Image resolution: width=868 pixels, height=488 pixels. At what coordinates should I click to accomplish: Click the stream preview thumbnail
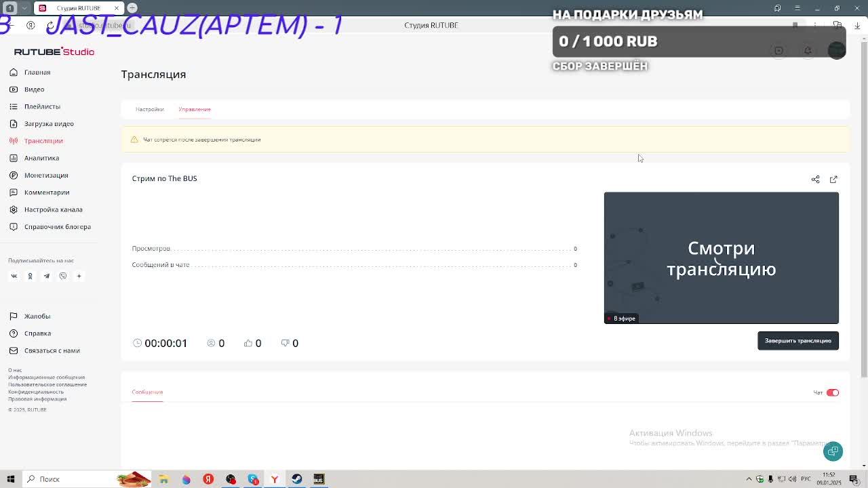click(x=721, y=258)
